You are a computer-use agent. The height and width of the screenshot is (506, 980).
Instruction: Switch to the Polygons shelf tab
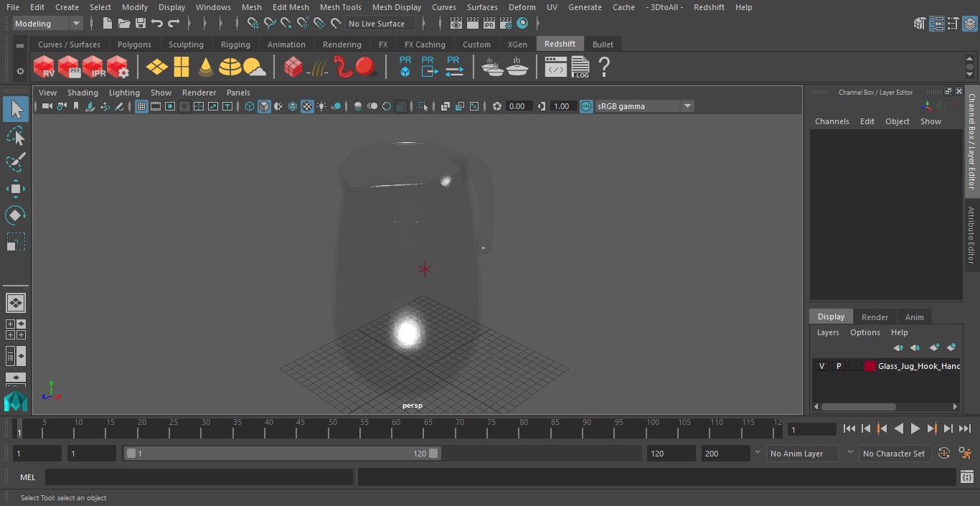point(134,44)
